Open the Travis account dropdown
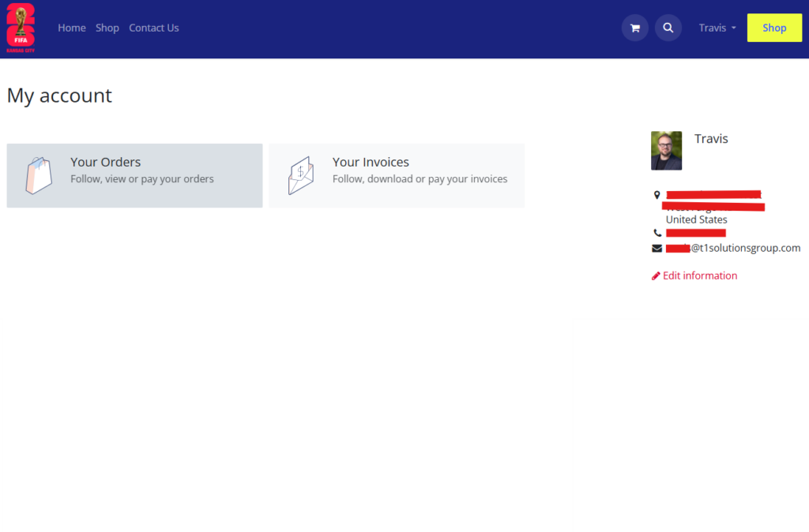The height and width of the screenshot is (532, 809). tap(716, 28)
